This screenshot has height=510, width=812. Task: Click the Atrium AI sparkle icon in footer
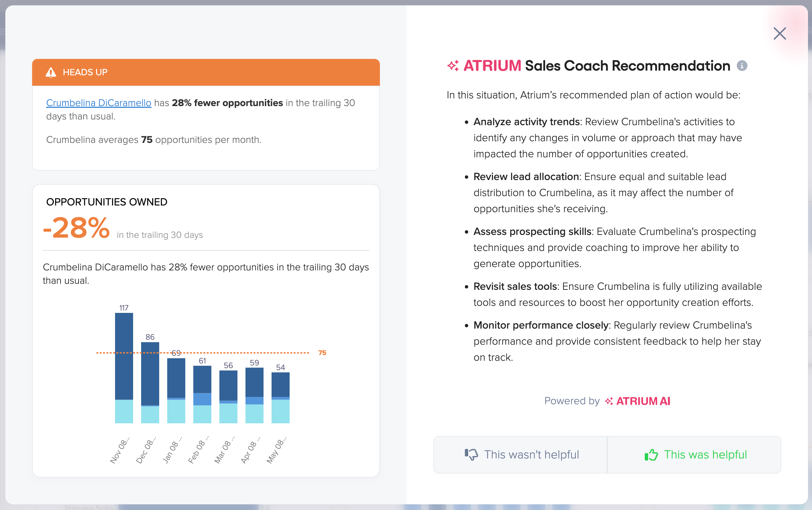(609, 401)
